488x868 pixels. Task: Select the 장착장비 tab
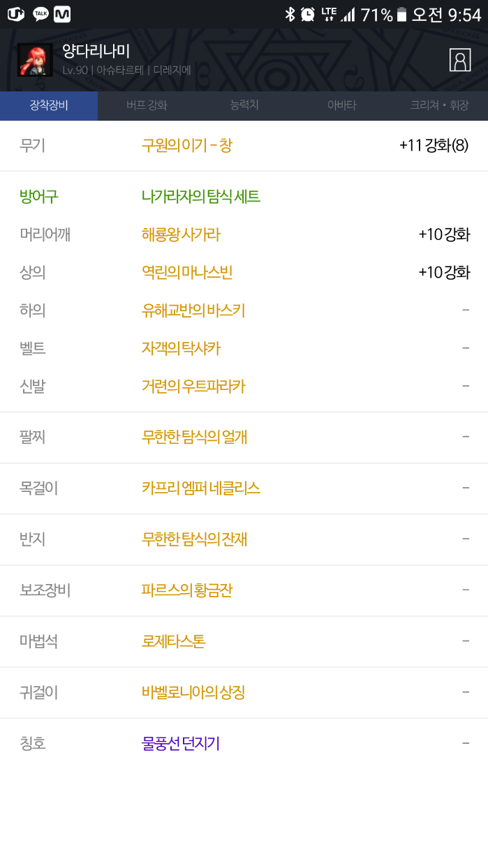(49, 106)
